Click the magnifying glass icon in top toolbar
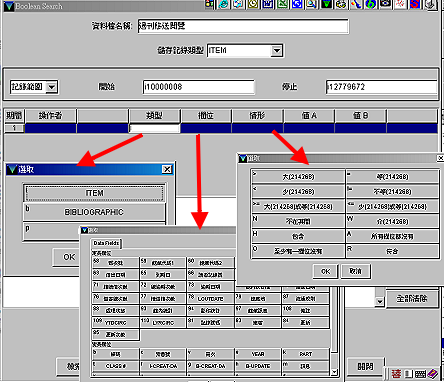 click(x=312, y=4)
